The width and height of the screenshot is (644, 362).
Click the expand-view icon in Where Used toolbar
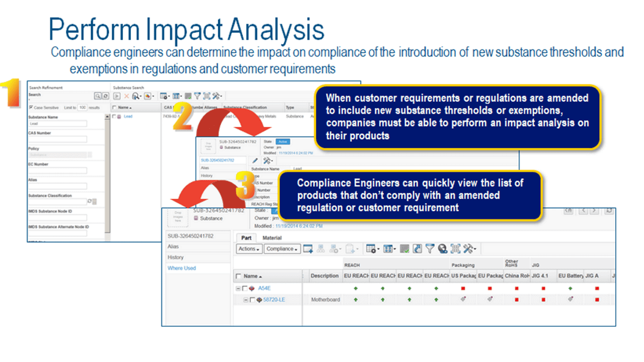click(x=455, y=249)
